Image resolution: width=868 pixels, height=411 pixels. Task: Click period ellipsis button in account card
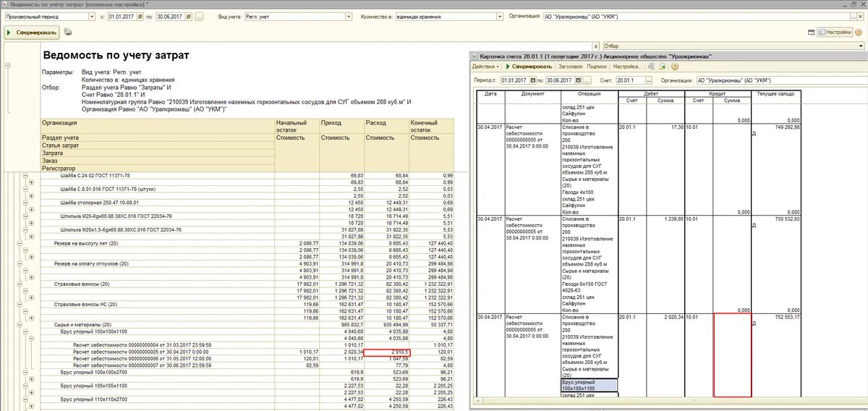pyautogui.click(x=588, y=80)
